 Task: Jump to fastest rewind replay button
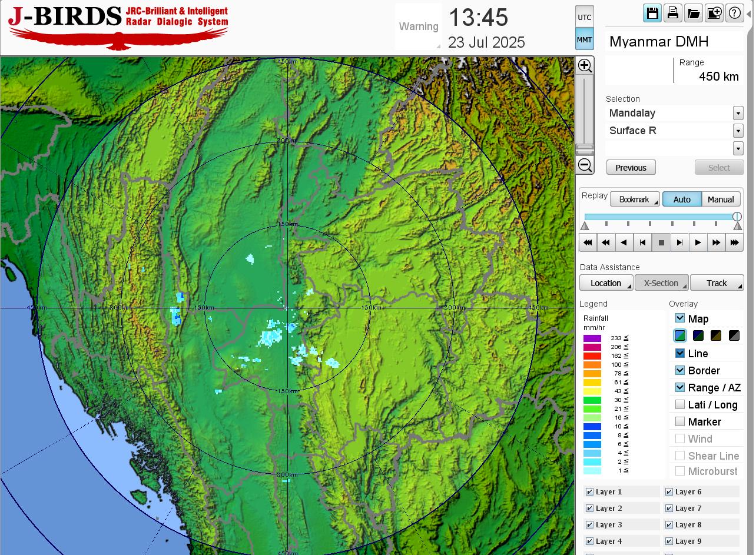(x=588, y=242)
